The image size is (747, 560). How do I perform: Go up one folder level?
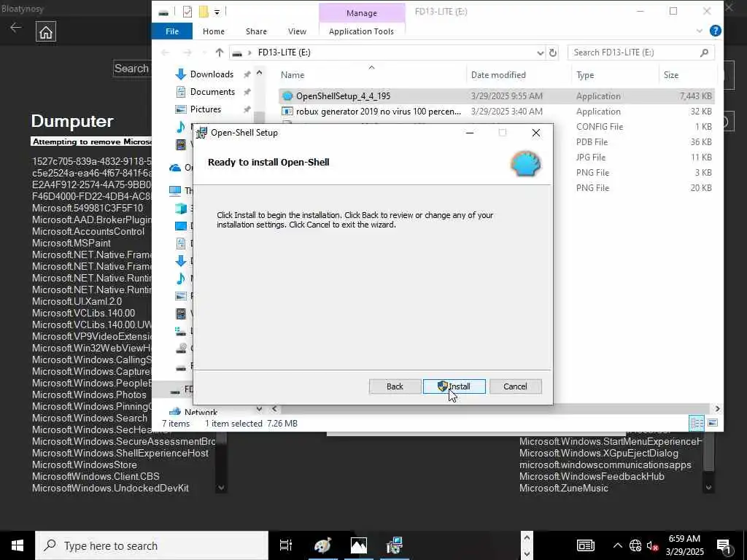[x=219, y=52]
